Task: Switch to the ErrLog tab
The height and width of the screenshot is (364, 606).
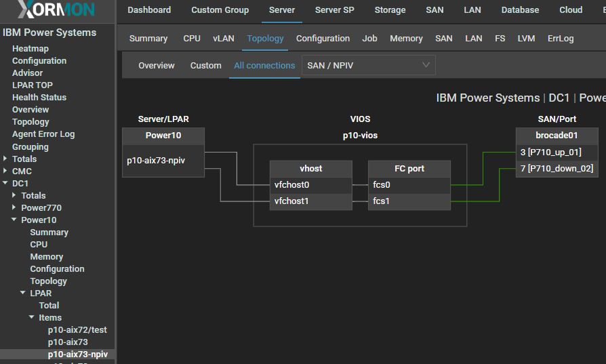Action: [x=560, y=39]
